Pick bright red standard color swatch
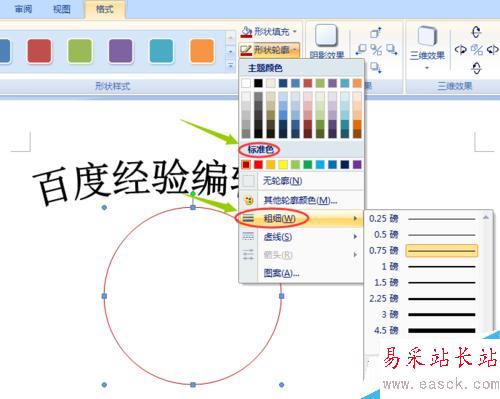The height and width of the screenshot is (399, 500). tap(258, 164)
